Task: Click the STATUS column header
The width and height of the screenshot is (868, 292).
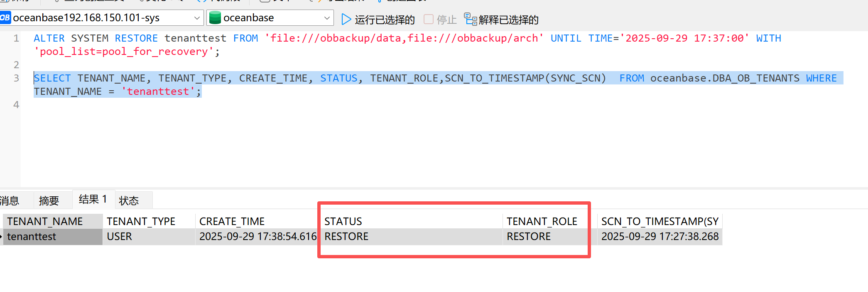Action: (343, 221)
